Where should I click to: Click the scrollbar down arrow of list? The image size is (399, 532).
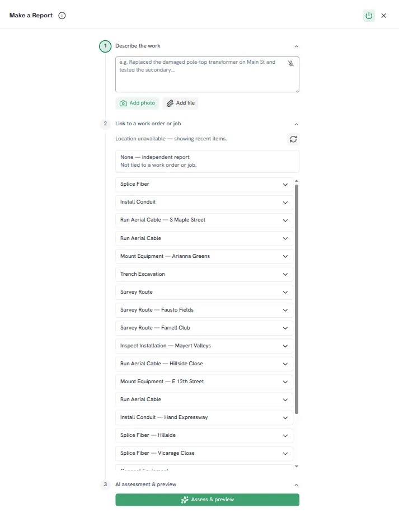[x=297, y=467]
